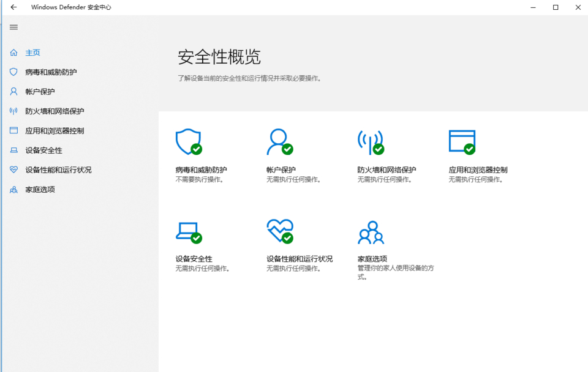Click the 安全性概览 heading
Image resolution: width=588 pixels, height=372 pixels.
coord(219,57)
